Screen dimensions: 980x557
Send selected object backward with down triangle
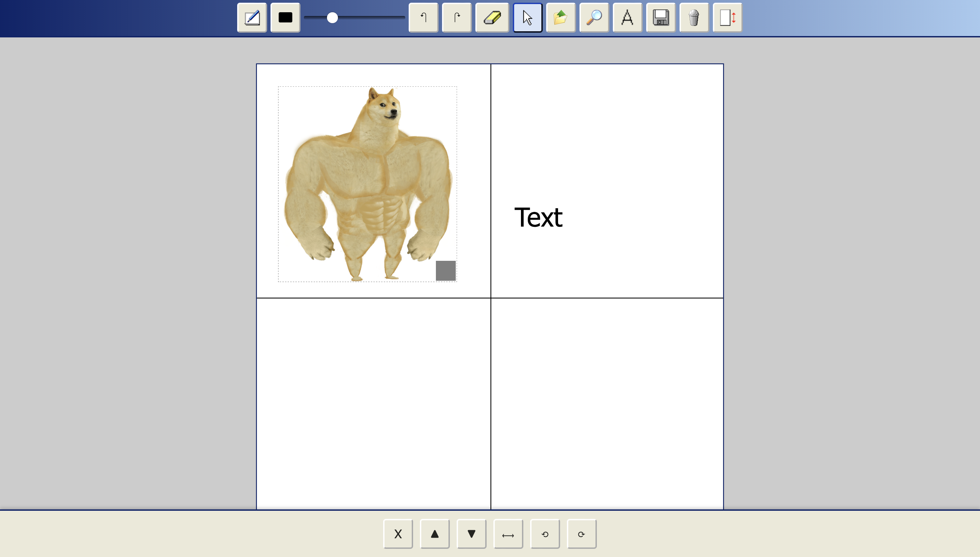[x=472, y=534]
